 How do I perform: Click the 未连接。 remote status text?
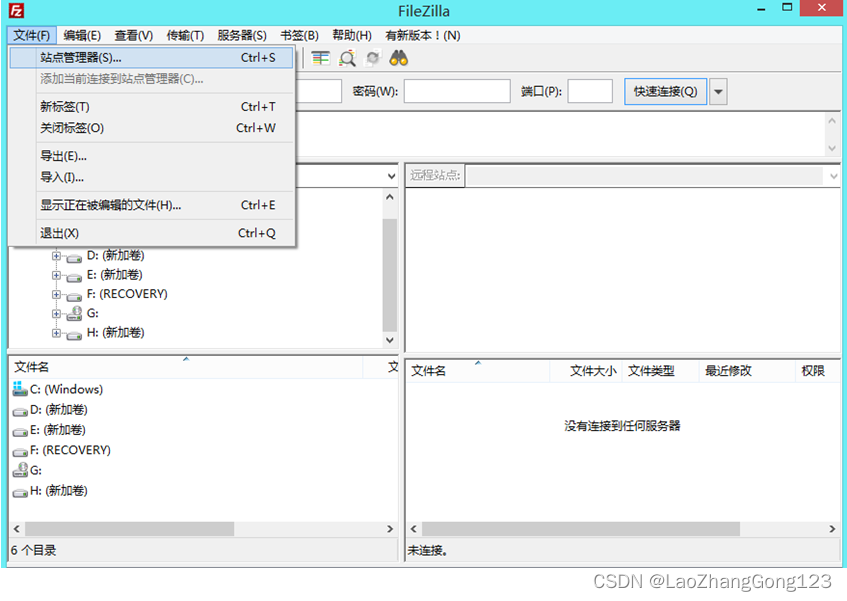pyautogui.click(x=428, y=551)
